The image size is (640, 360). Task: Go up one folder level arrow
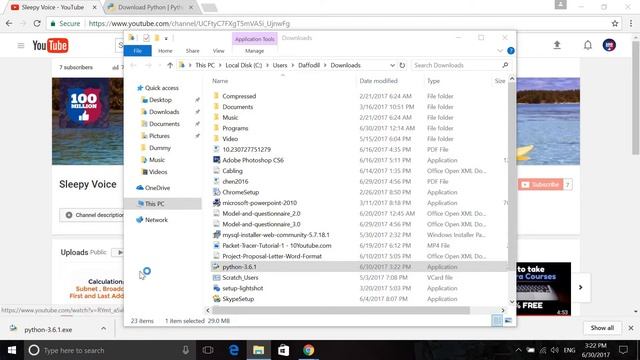coord(170,65)
